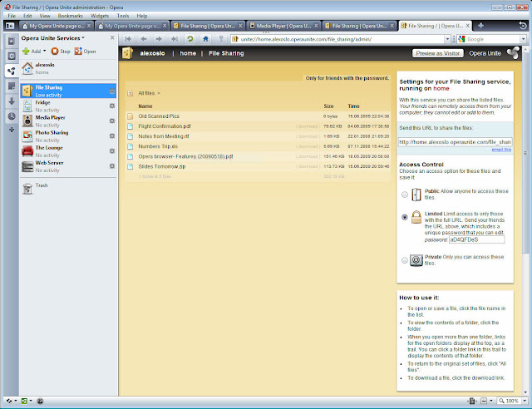Open the Bookmarks menu
The height and width of the screenshot is (409, 532).
[x=70, y=16]
